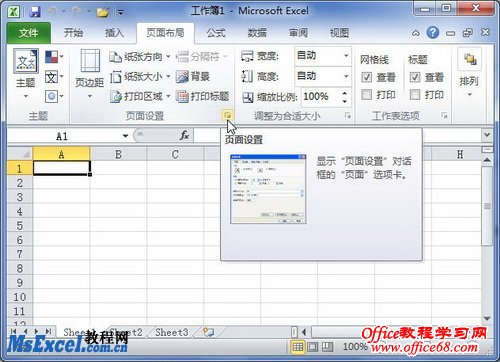Click the Name Box showing A1
The image size is (500, 362).
click(63, 136)
